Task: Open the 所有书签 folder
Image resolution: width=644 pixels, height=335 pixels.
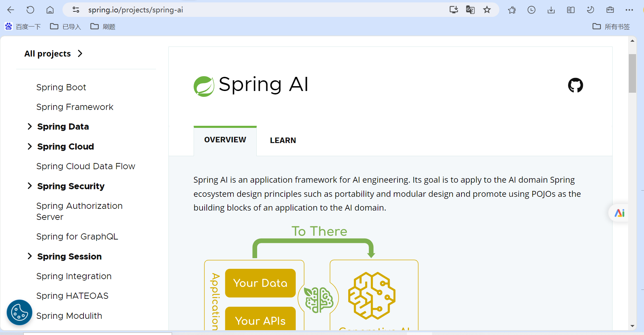Action: coord(611,27)
